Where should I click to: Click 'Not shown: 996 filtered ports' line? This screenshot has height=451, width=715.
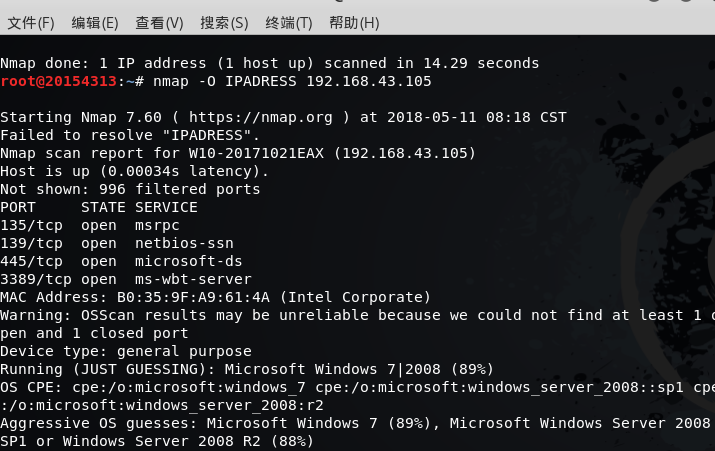coord(130,189)
